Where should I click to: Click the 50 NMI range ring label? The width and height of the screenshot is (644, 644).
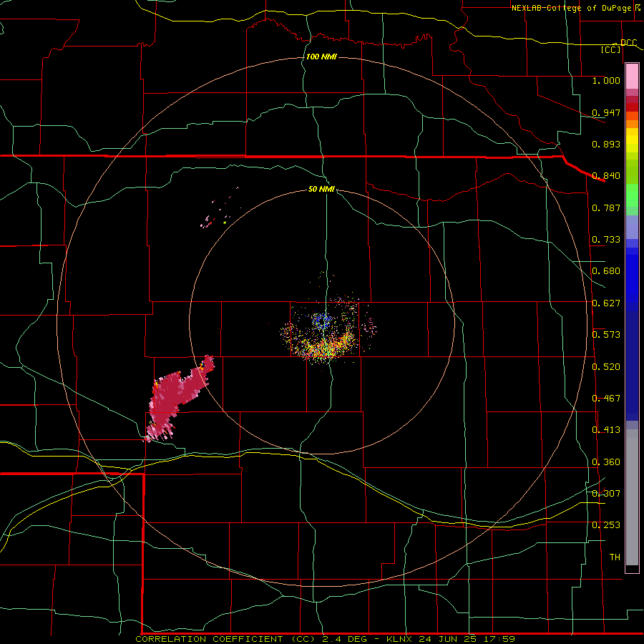click(x=321, y=189)
